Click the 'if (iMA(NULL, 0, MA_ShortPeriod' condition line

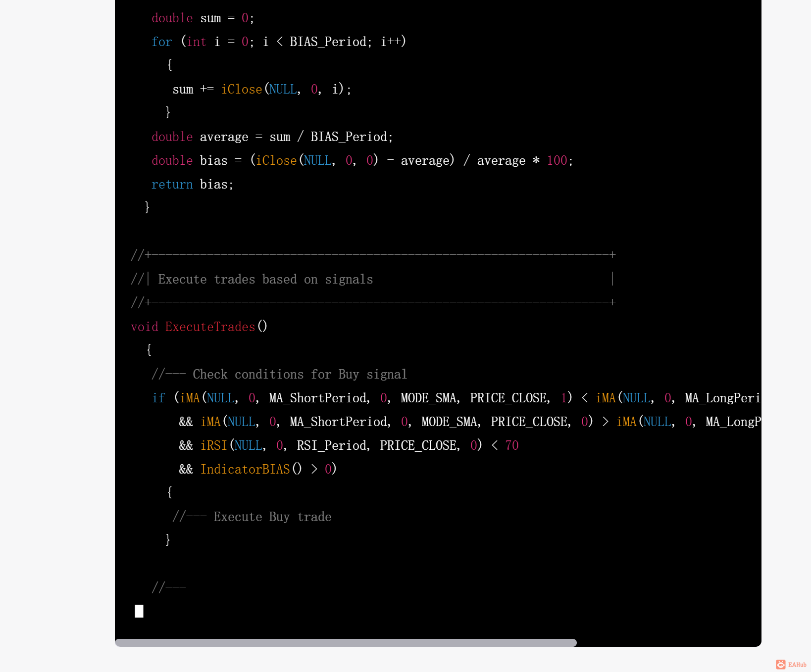[456, 398]
